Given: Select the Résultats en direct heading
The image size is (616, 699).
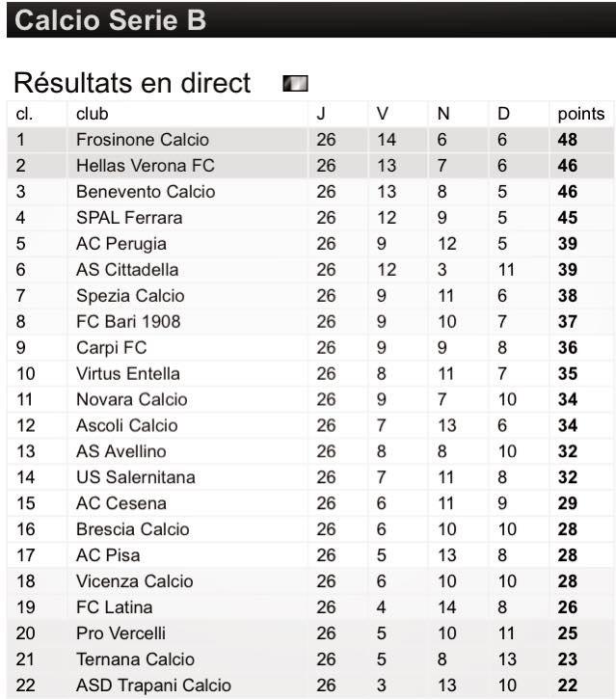Looking at the screenshot, I should click(132, 83).
